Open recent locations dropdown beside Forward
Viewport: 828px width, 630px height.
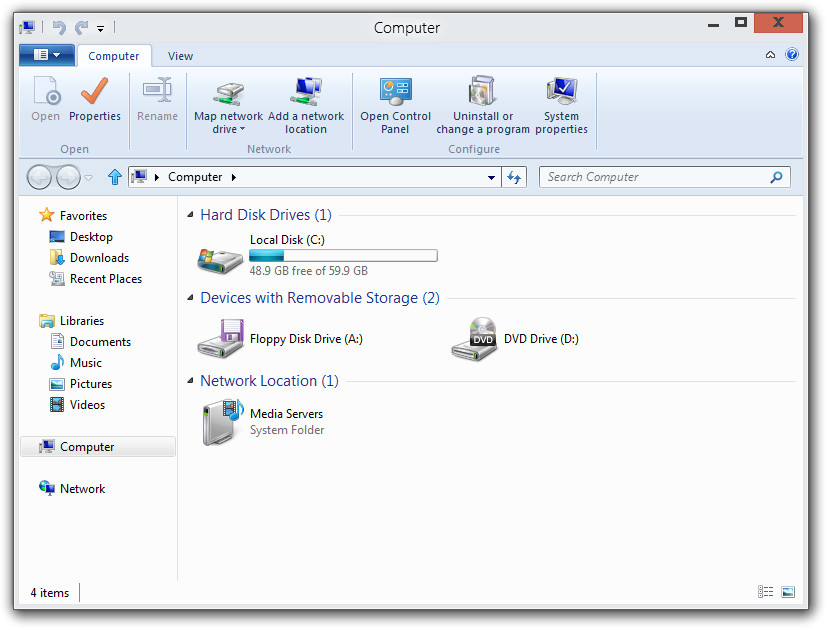[89, 177]
